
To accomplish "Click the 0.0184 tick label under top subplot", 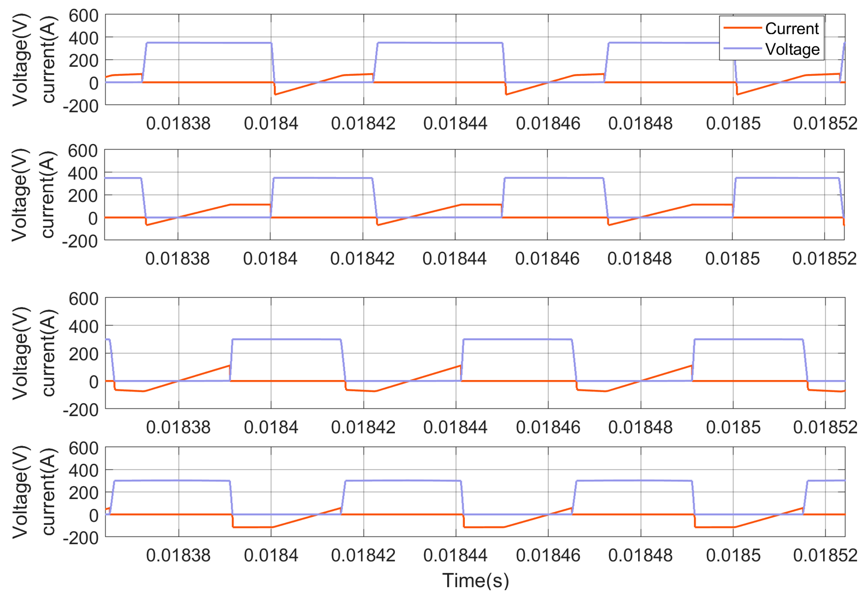I will [271, 123].
